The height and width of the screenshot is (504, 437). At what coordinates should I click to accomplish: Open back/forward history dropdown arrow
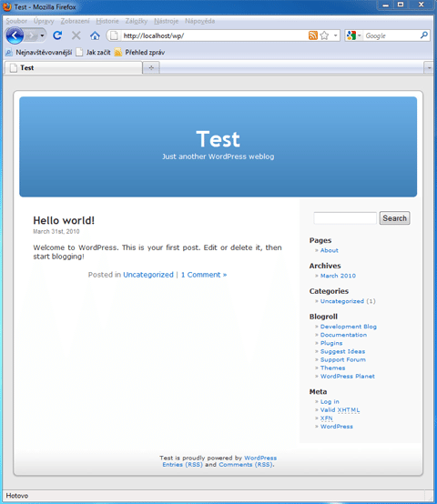coord(42,35)
